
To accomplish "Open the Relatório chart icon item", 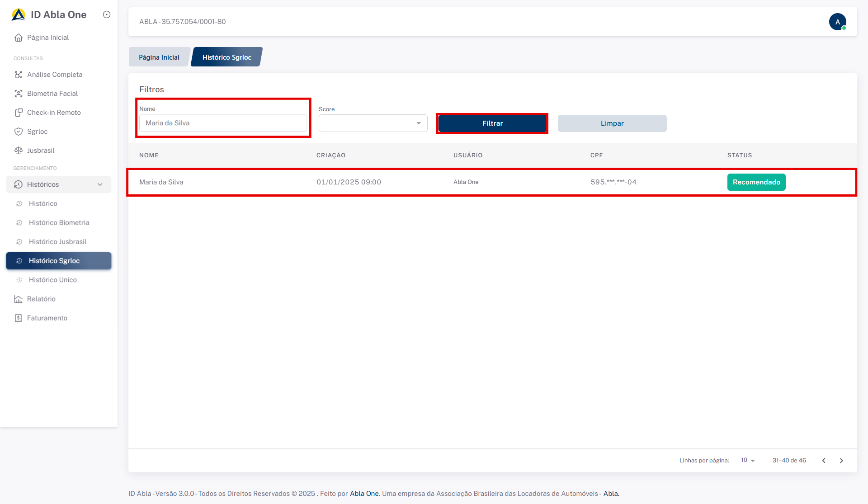I will point(19,299).
